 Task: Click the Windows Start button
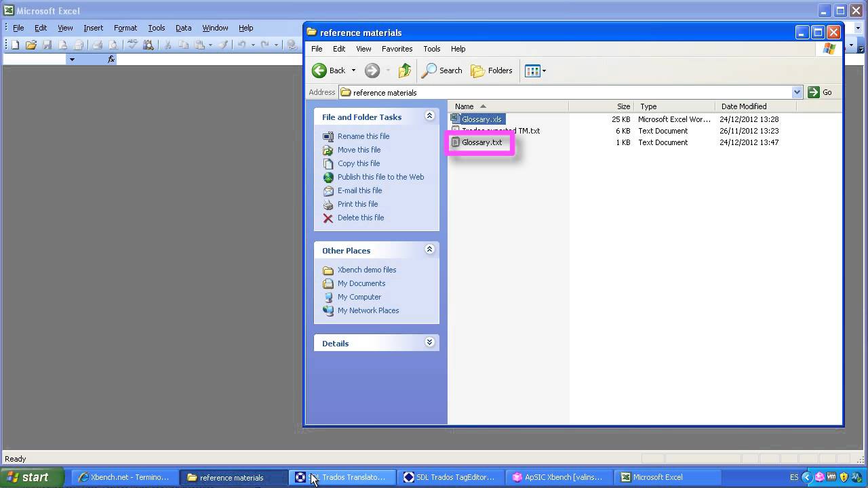32,477
